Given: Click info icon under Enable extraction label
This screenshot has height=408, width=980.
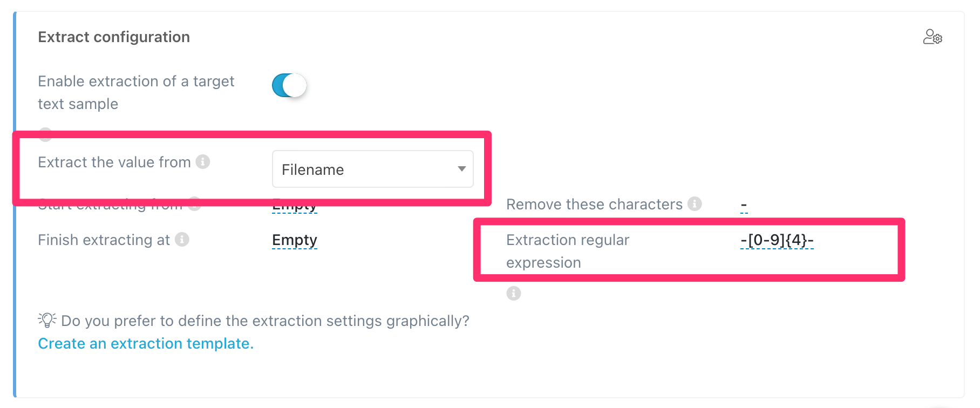Looking at the screenshot, I should pos(45,133).
